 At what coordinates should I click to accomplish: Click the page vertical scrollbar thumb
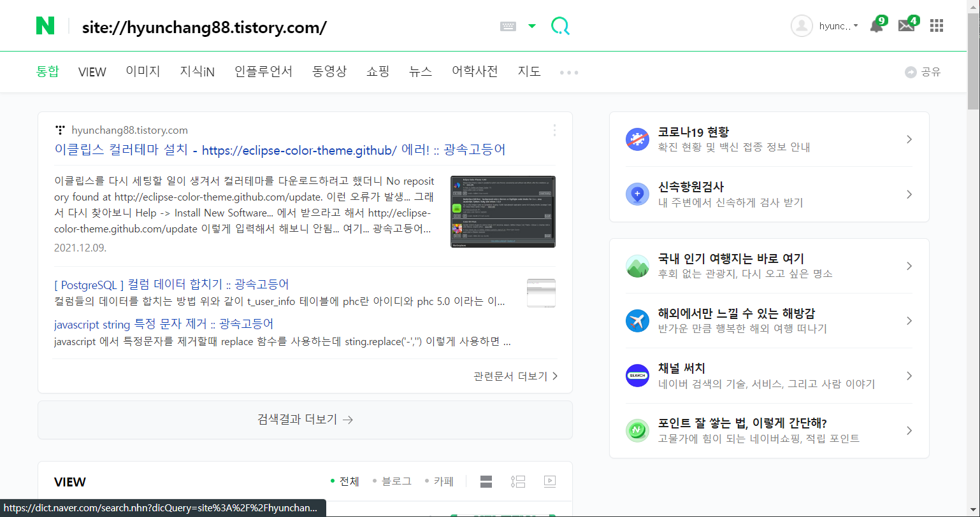tap(974, 60)
